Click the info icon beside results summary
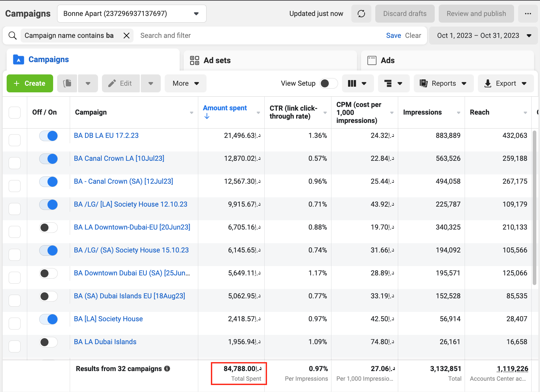 [167, 368]
